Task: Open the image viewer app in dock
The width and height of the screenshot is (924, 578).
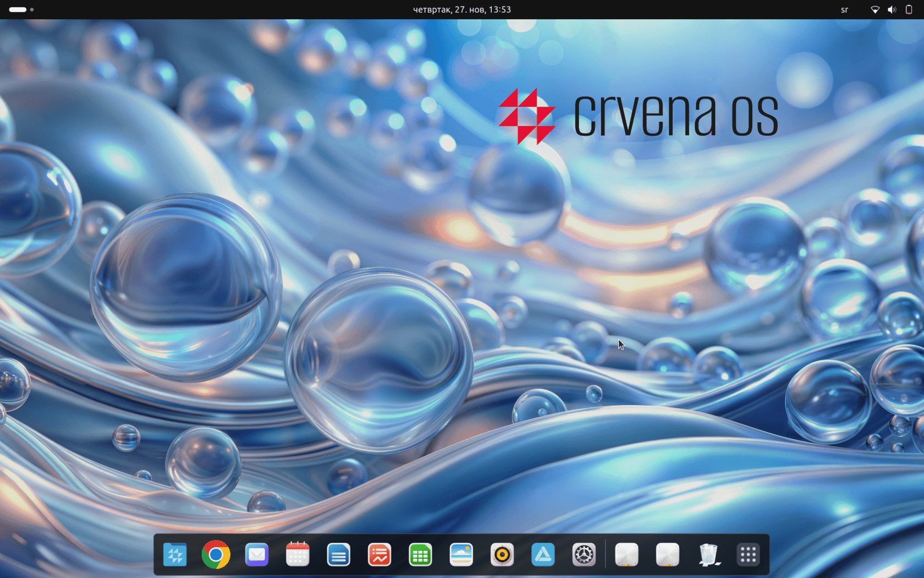Action: 461,555
